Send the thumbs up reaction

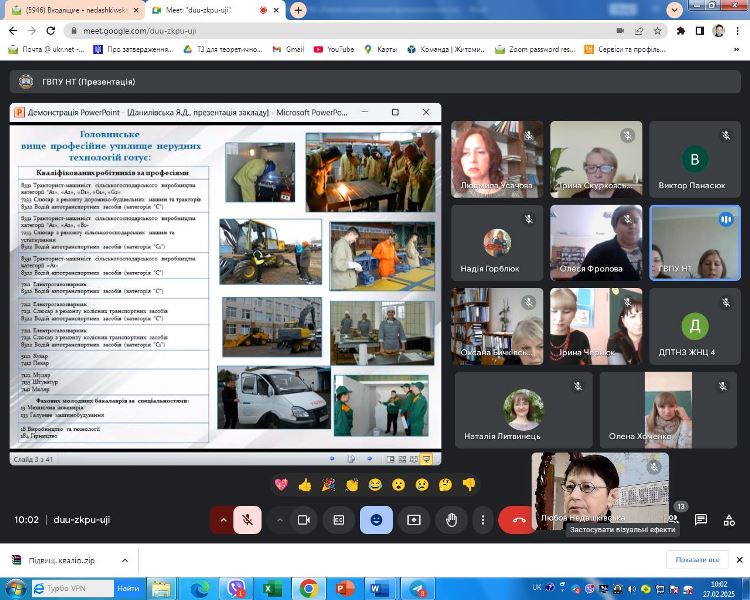click(305, 485)
